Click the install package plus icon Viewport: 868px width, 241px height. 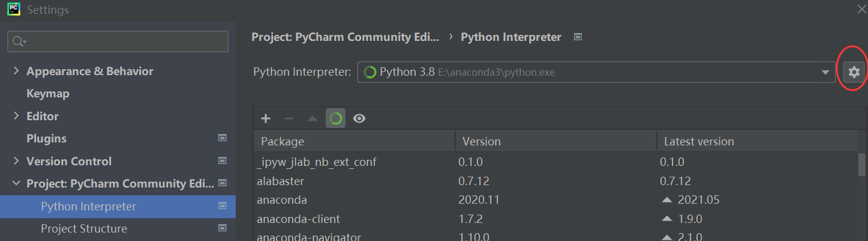(x=266, y=118)
